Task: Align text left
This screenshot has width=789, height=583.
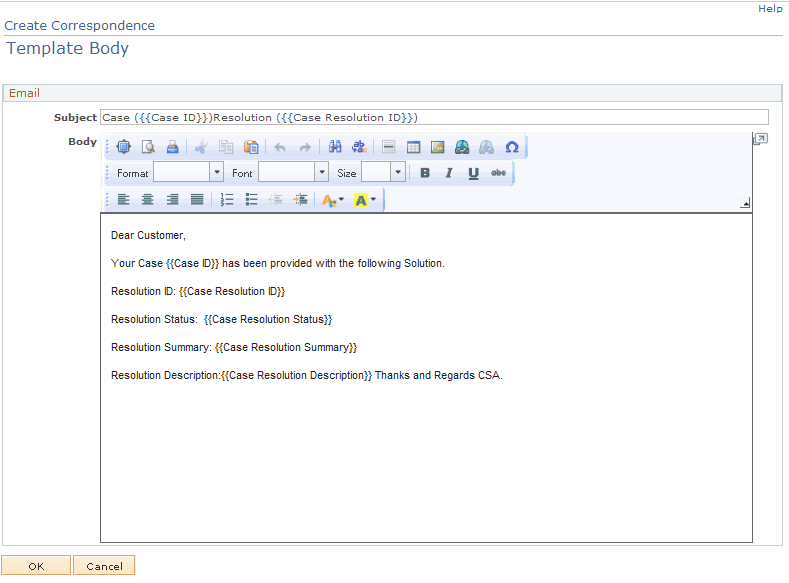Action: pyautogui.click(x=123, y=200)
